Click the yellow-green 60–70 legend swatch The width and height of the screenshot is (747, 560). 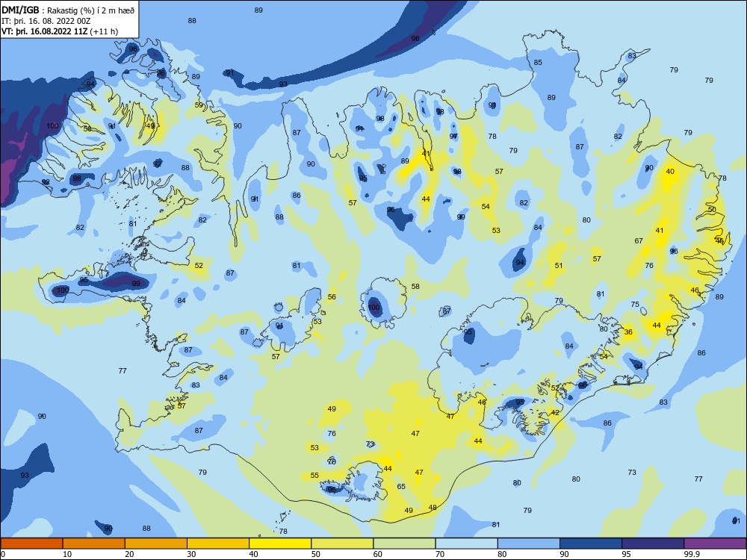pyautogui.click(x=404, y=544)
